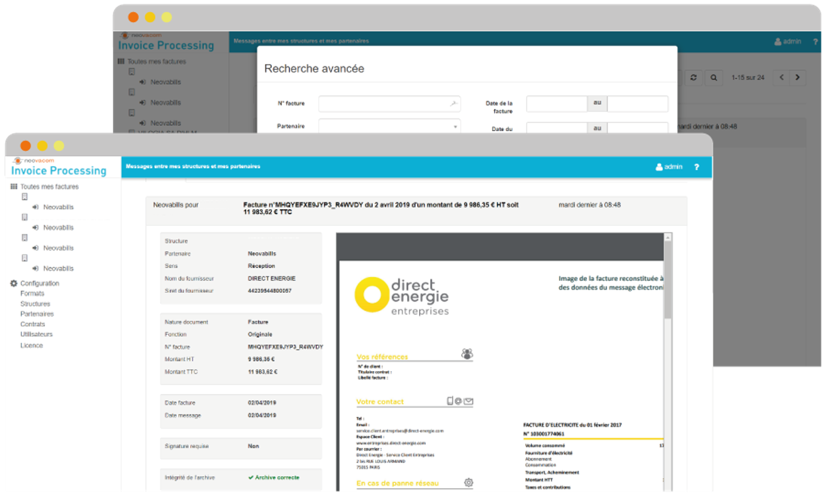Open Partenaires under Configuration

point(37,314)
